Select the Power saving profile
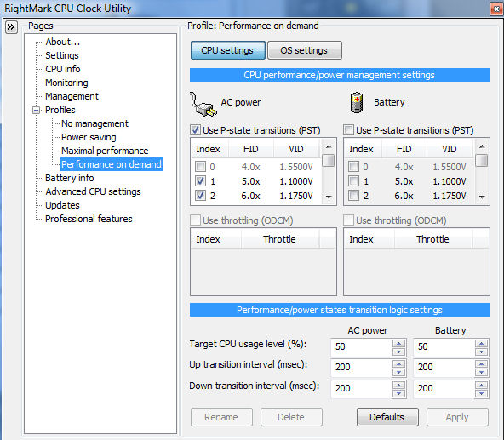 point(89,137)
